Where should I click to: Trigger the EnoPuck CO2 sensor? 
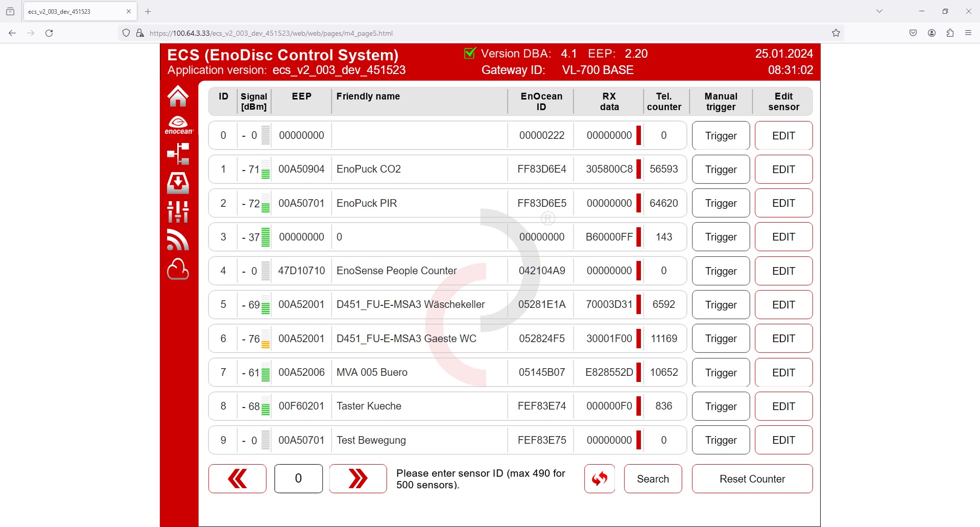[721, 170]
